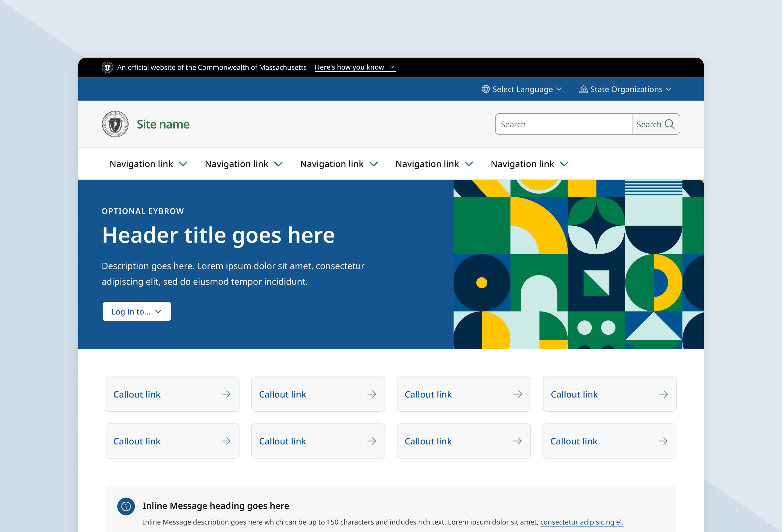The width and height of the screenshot is (782, 532).
Task: Click the magnifying glass in the Search button
Action: click(x=670, y=124)
